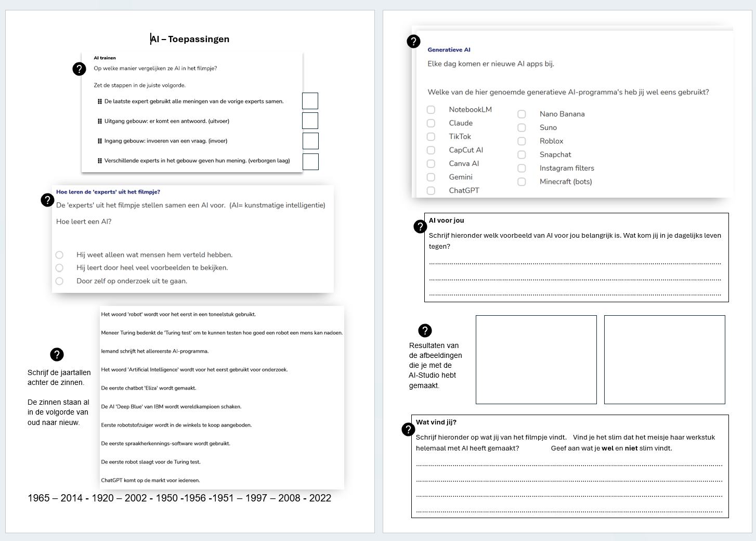Click the question mark above 'Schrijf de jaartallen'
This screenshot has width=756, height=541.
pyautogui.click(x=57, y=354)
